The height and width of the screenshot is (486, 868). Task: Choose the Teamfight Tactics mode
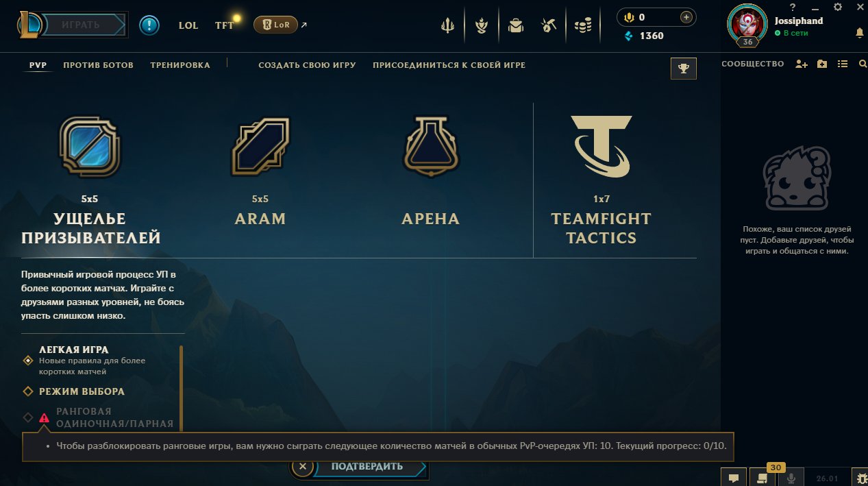click(x=601, y=180)
